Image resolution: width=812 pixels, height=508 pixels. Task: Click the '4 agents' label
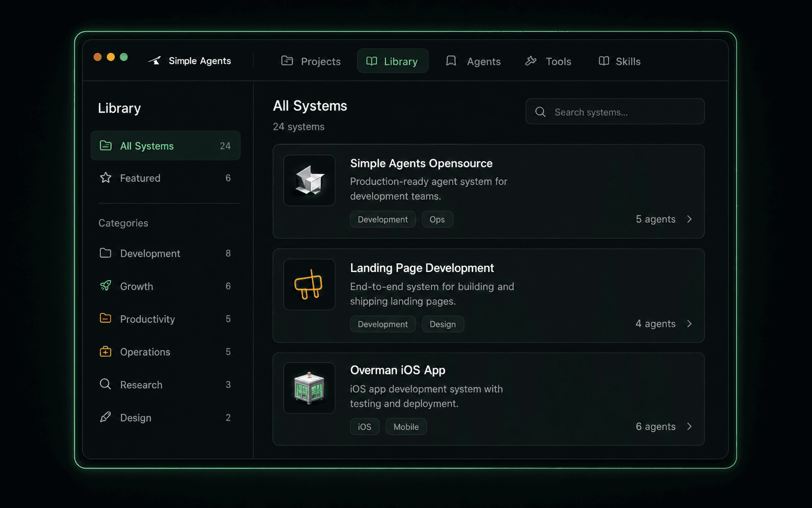655,324
